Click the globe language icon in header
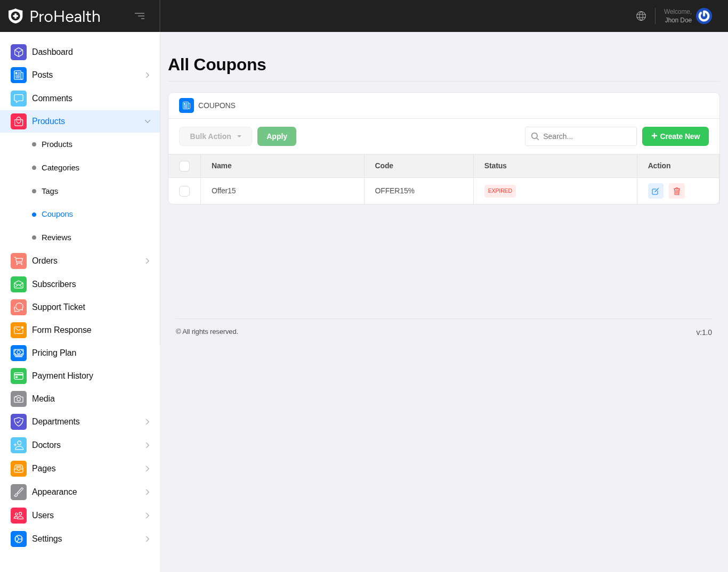728x572 pixels. (641, 16)
